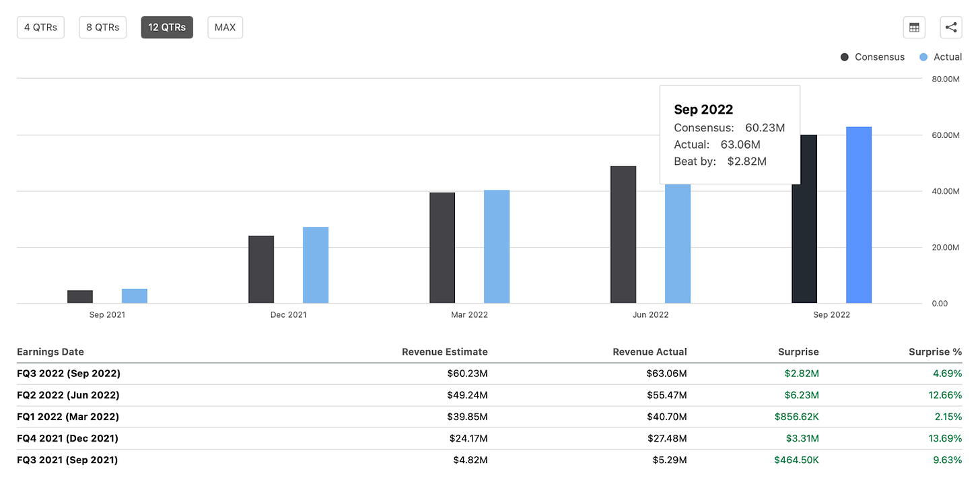Click the Revenue Actual column header
This screenshot has width=980, height=486.
coord(650,352)
